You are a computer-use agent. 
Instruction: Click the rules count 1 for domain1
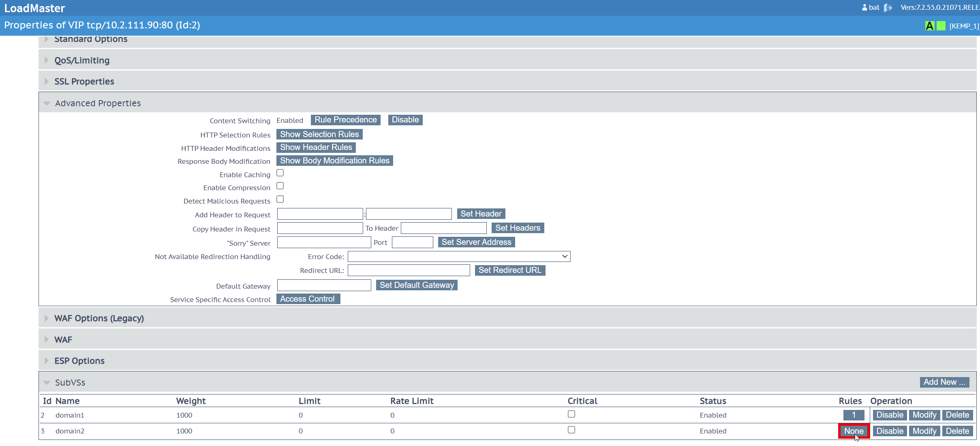pos(854,415)
